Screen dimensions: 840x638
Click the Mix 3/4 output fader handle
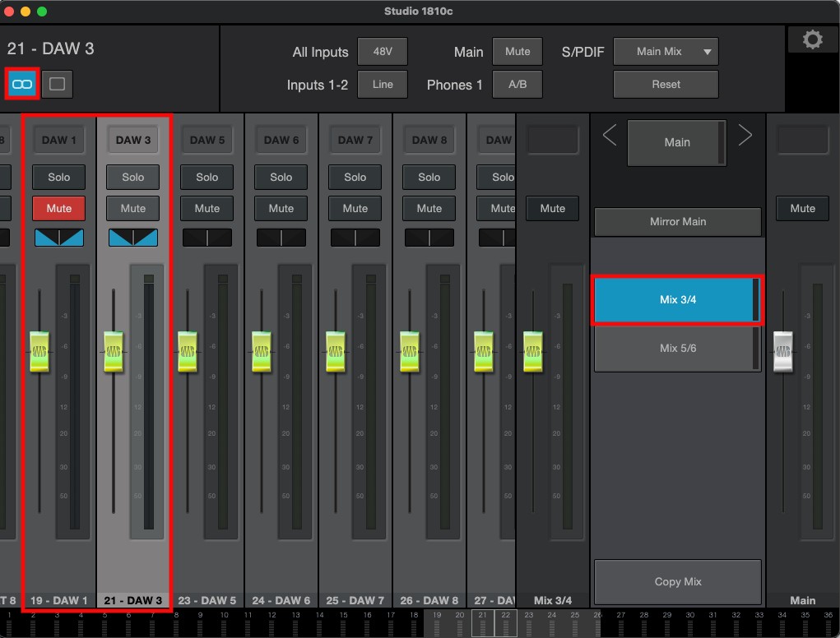coord(533,352)
